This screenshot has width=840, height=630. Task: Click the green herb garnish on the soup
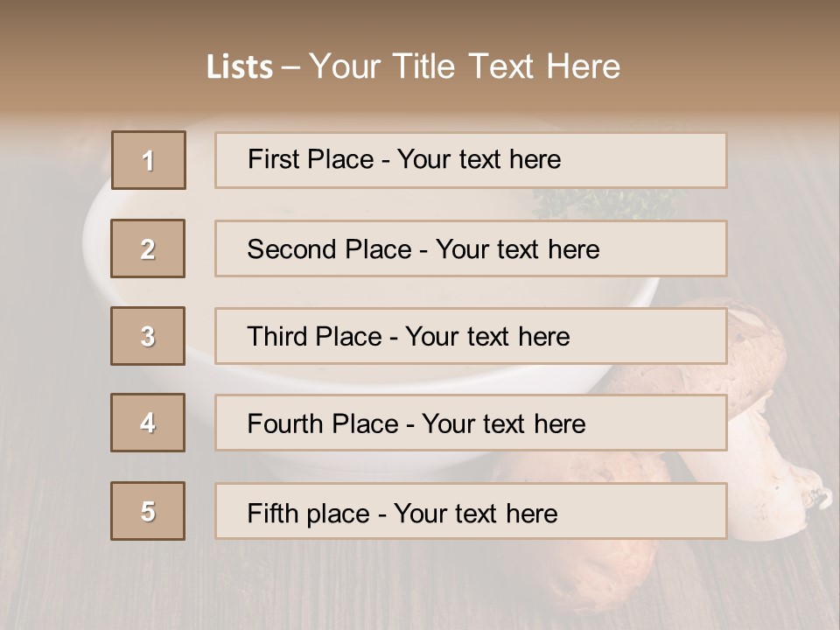point(604,204)
